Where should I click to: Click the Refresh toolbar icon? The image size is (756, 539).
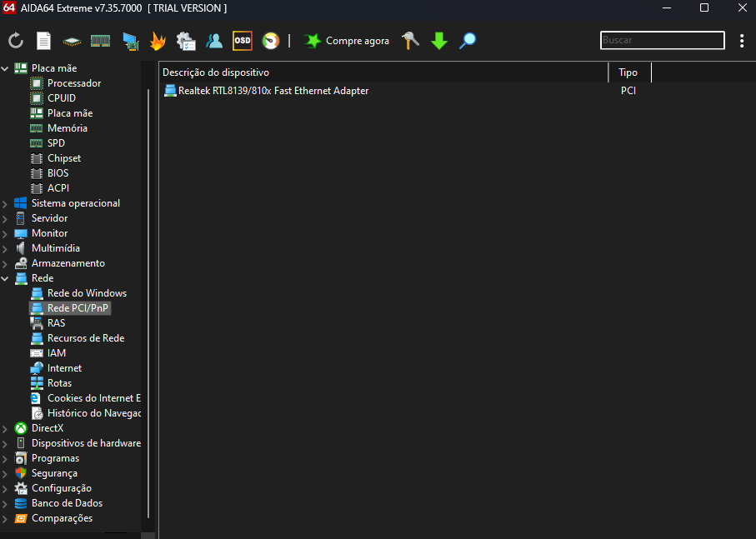16,41
